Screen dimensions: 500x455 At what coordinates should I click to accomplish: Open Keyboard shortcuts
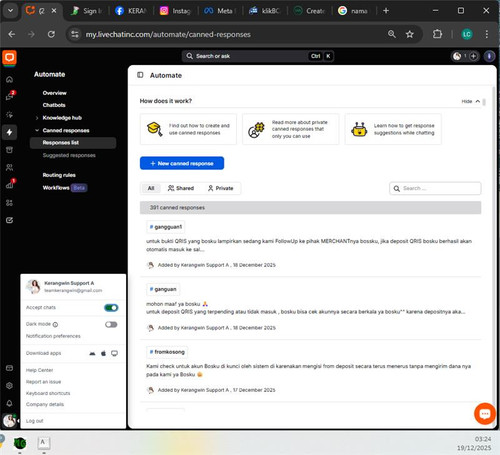click(48, 393)
